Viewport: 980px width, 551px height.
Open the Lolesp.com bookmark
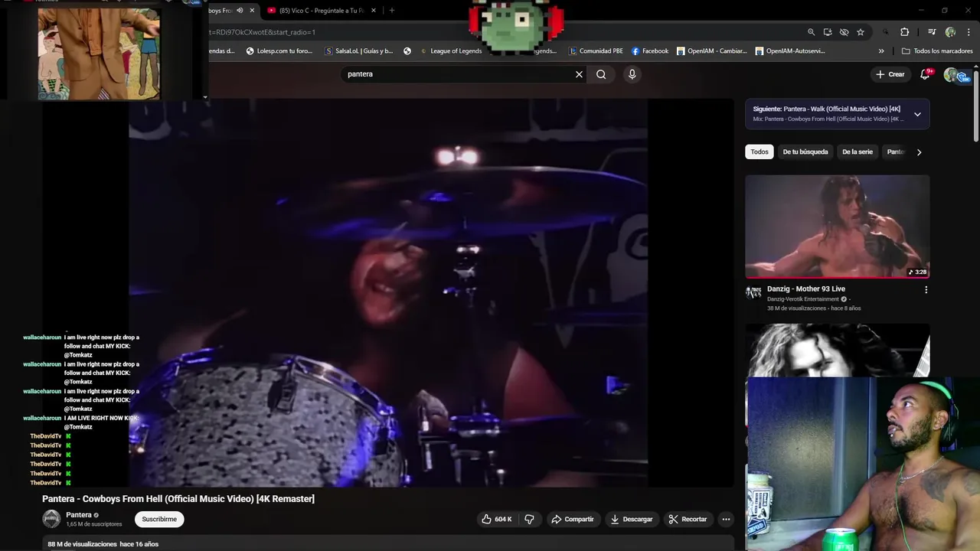(x=279, y=51)
